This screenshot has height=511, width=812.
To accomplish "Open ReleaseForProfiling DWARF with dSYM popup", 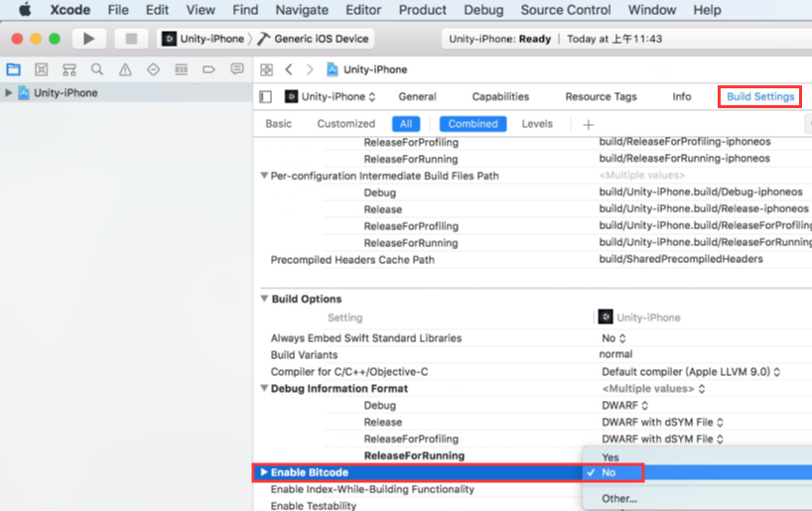I will coord(662,439).
